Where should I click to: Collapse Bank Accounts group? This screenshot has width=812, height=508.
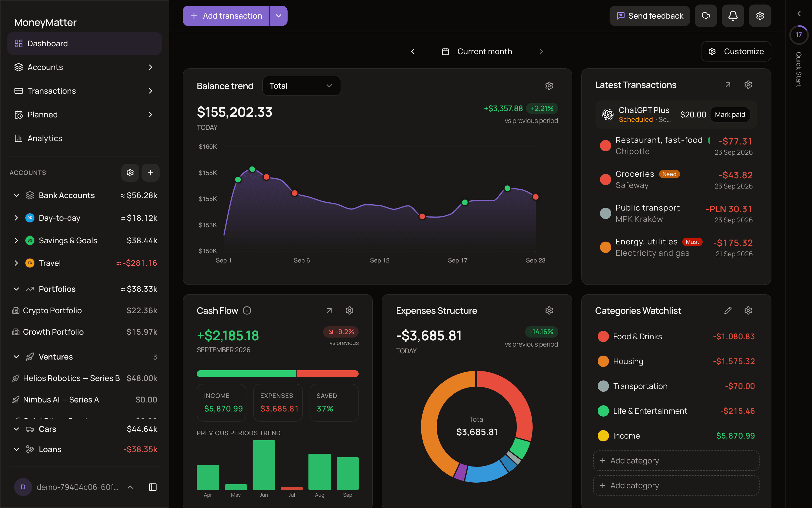click(16, 195)
